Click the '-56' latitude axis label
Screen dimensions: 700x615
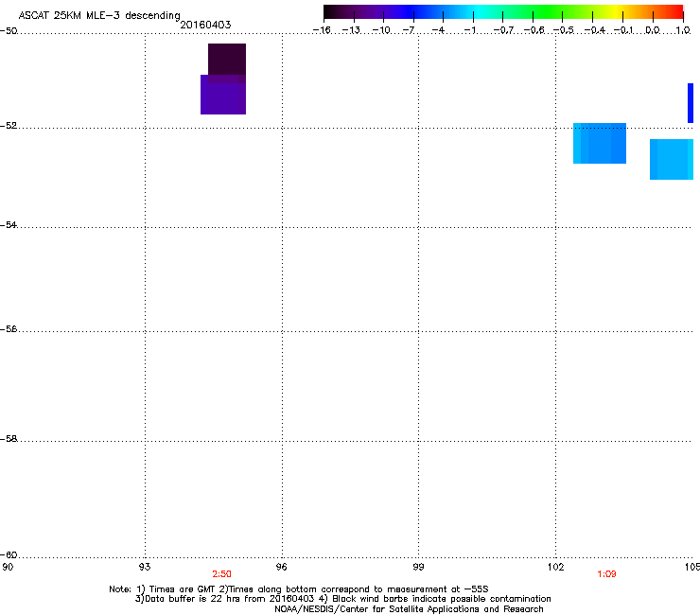pos(9,328)
